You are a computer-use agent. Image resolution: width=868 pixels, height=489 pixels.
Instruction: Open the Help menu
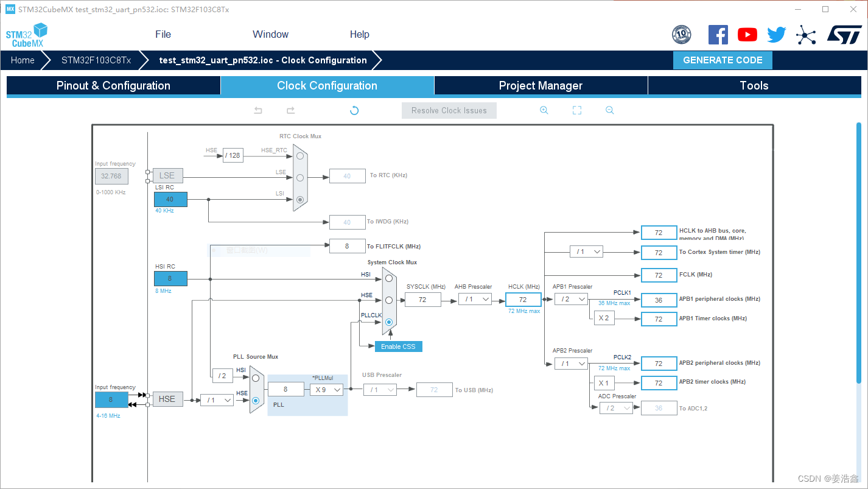[x=360, y=35]
